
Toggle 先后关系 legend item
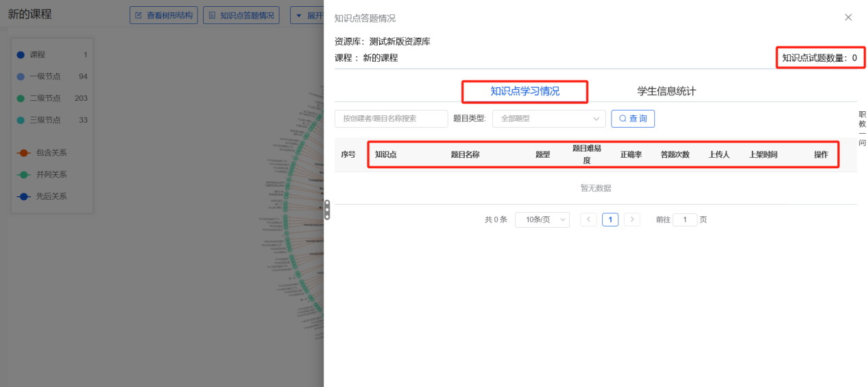[x=42, y=196]
